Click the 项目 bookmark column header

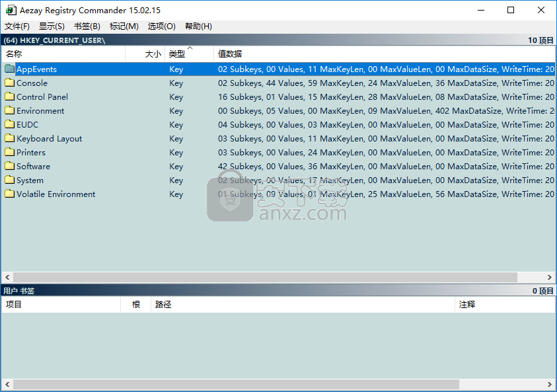[61, 305]
